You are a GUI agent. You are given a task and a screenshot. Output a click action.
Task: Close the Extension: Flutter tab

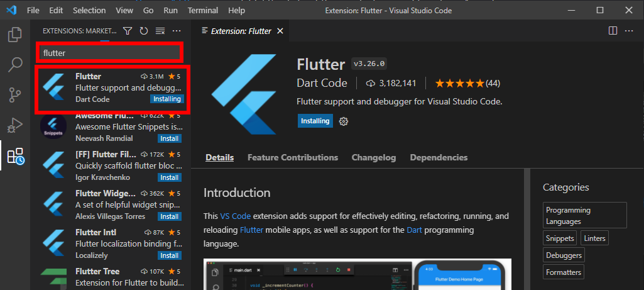tap(280, 31)
